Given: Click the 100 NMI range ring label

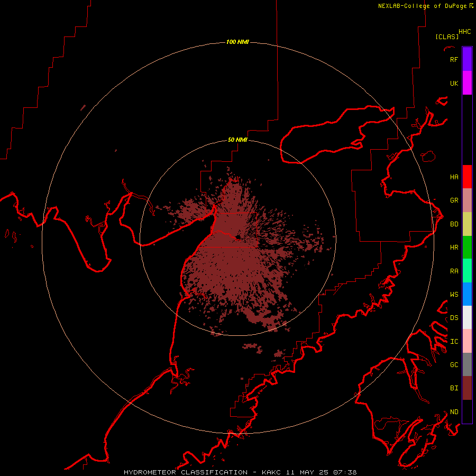Looking at the screenshot, I should coord(237,42).
